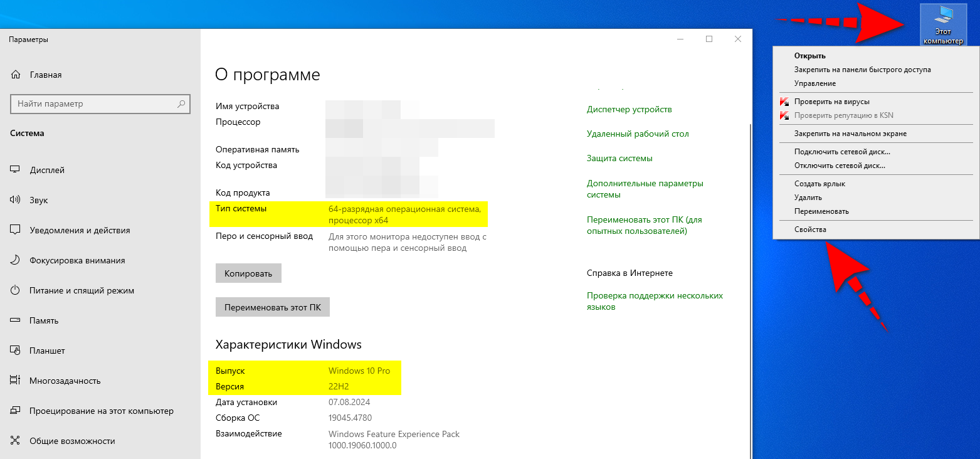The height and width of the screenshot is (459, 980).
Task: Click the Sound speaker icon
Action: click(16, 200)
